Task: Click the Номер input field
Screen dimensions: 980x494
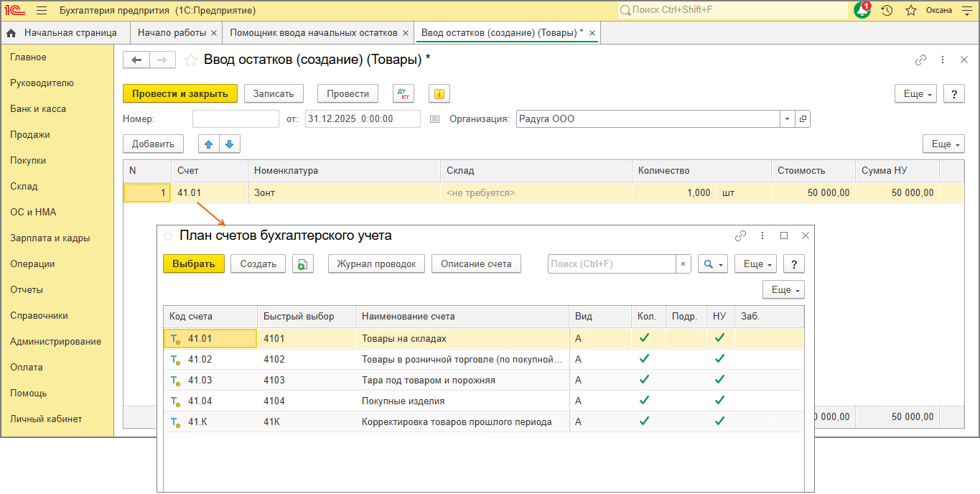Action: [x=235, y=119]
